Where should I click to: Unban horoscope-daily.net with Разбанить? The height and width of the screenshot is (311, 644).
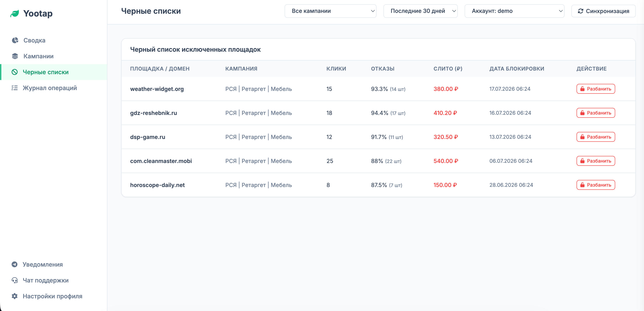[x=595, y=185]
